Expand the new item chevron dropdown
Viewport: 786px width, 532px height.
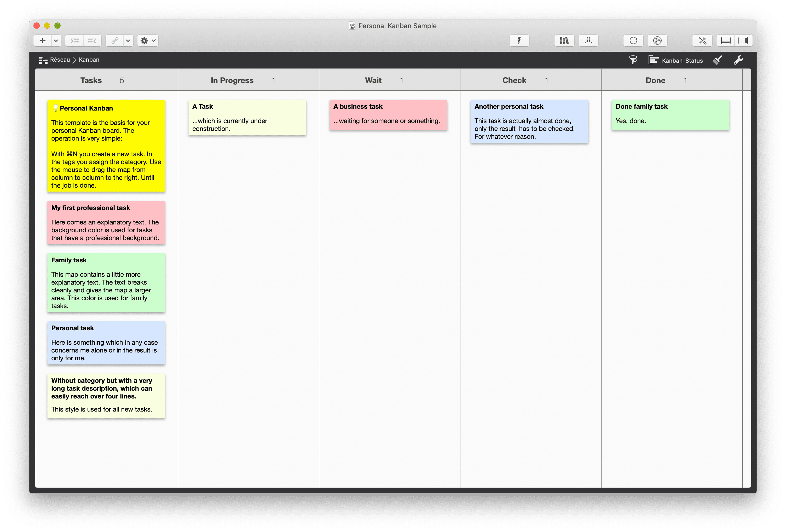(55, 40)
